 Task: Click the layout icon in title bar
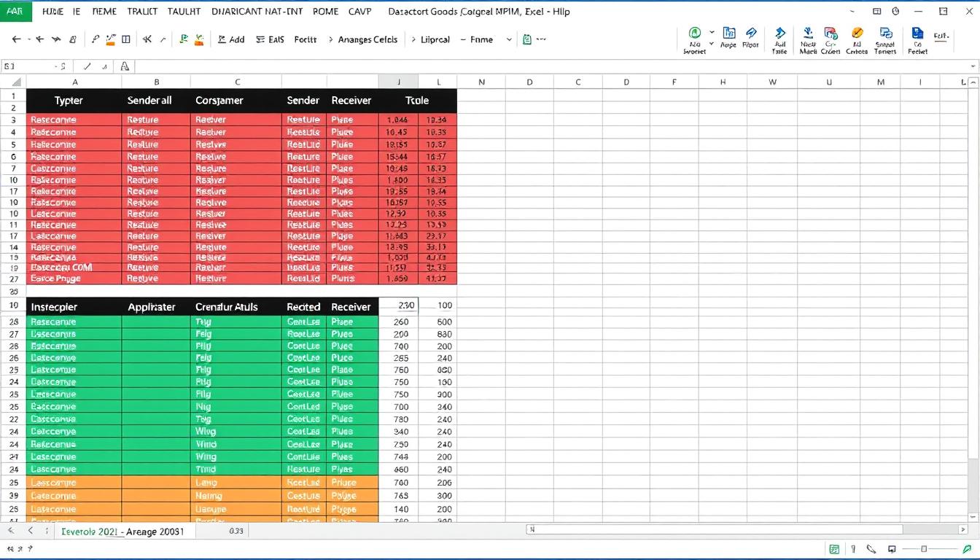click(x=877, y=12)
